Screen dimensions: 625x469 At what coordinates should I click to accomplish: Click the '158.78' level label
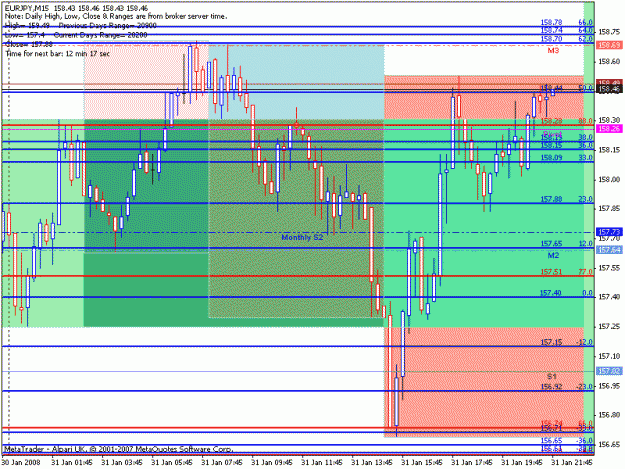pos(551,22)
